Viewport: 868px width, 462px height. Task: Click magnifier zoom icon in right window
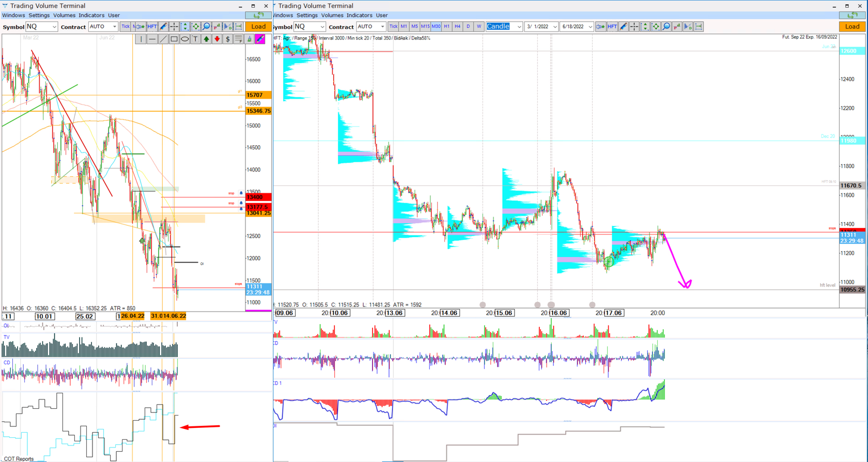tap(667, 26)
